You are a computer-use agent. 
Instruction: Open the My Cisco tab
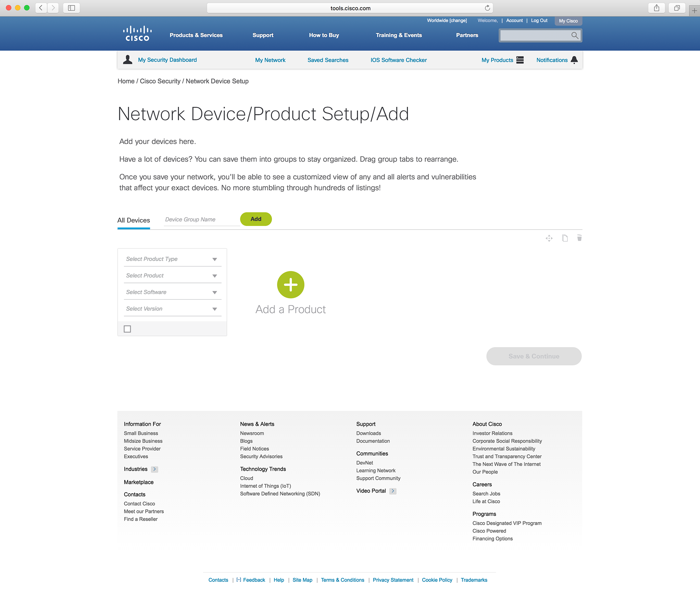(x=568, y=21)
